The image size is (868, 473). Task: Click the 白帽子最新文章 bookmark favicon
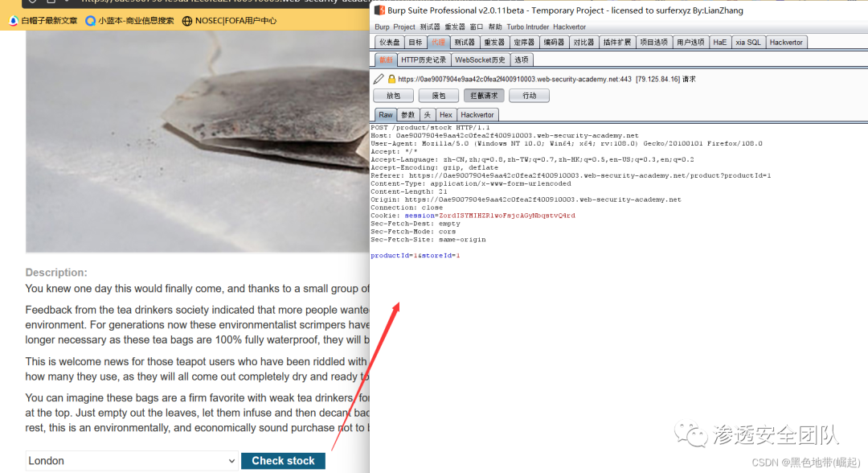[x=14, y=20]
